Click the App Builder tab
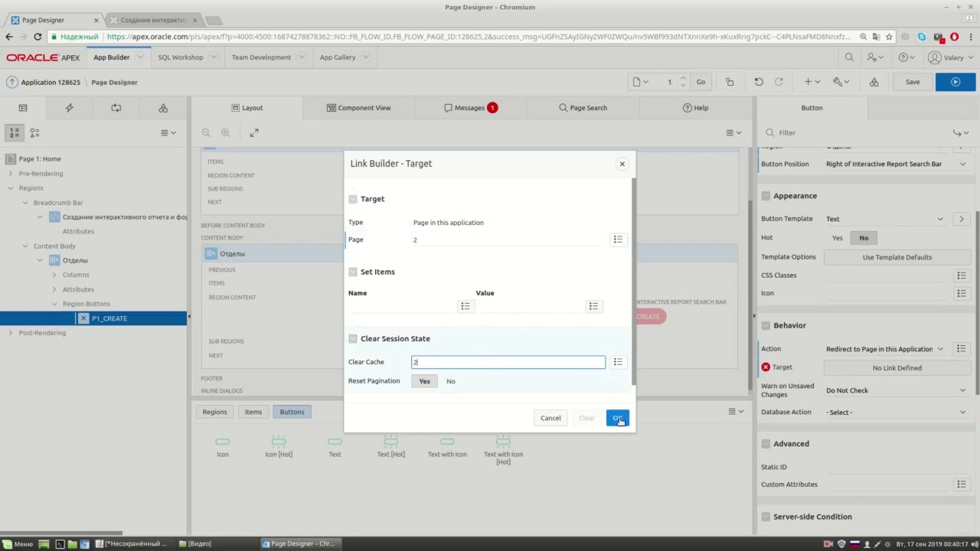 coord(112,57)
